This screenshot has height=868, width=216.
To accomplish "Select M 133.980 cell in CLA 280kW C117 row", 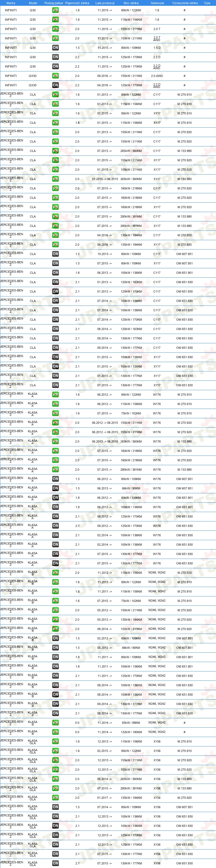I will pyautogui.click(x=184, y=217).
